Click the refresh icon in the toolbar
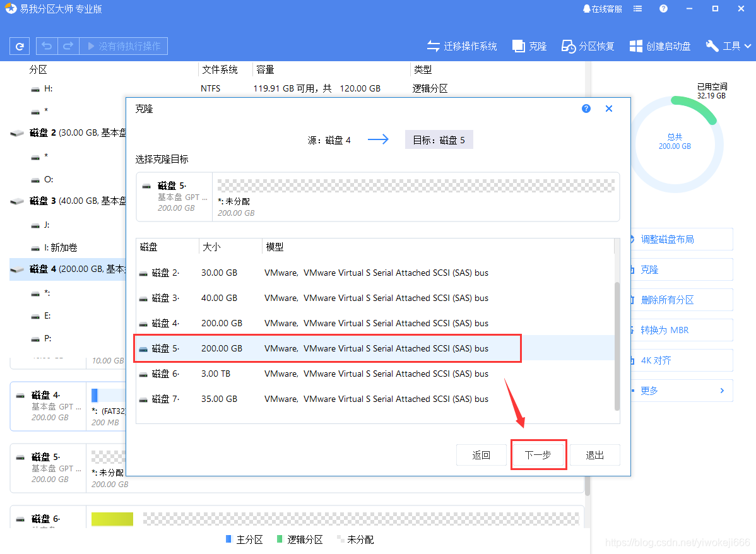The width and height of the screenshot is (756, 554). click(x=20, y=46)
